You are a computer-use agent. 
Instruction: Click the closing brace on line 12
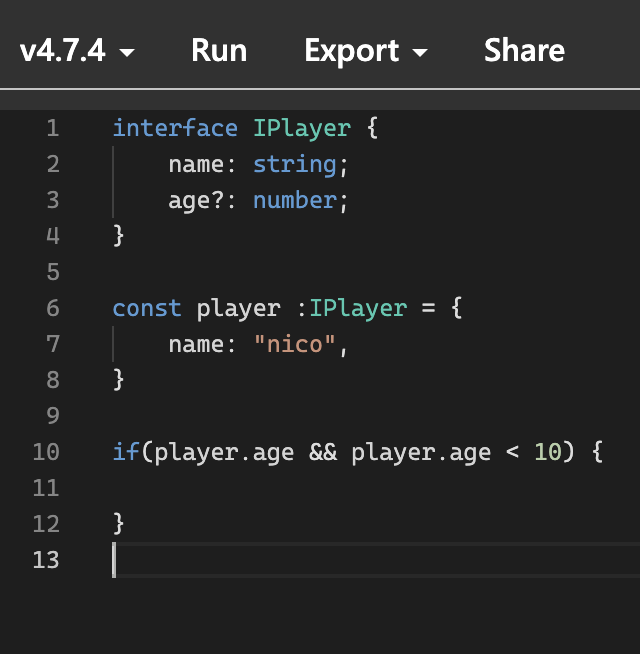(x=118, y=524)
